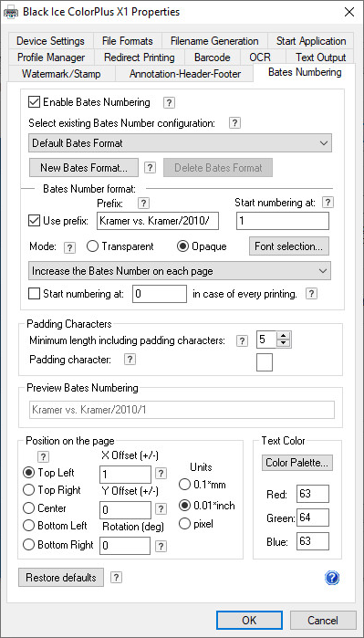Image resolution: width=364 pixels, height=638 pixels.
Task: Open the Color Palette picker
Action: (296, 463)
